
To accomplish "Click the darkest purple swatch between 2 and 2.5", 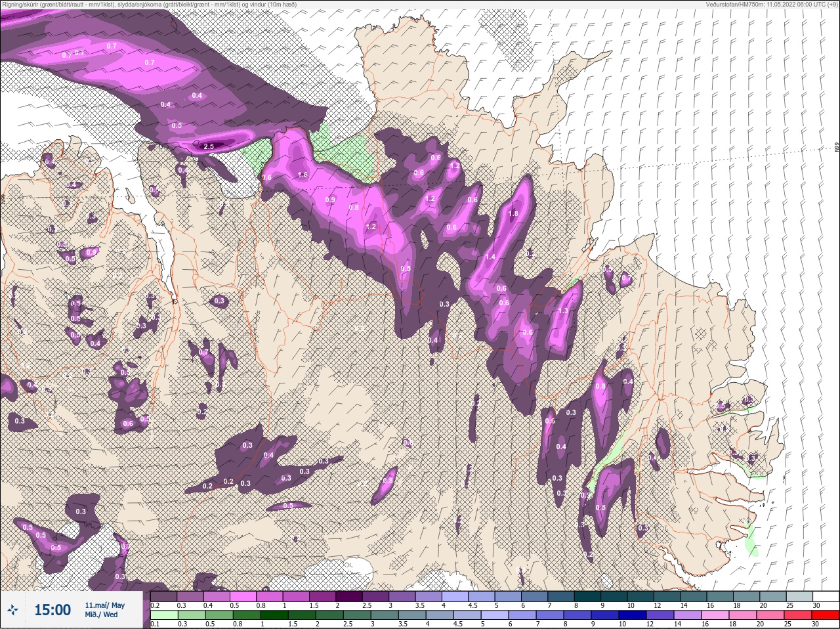I will pyautogui.click(x=350, y=596).
